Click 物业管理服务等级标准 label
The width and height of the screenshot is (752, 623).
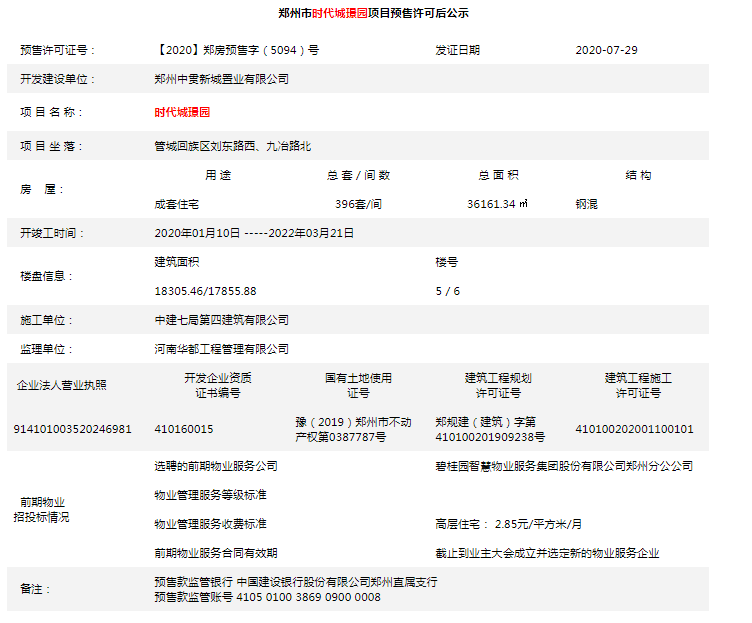[210, 495]
